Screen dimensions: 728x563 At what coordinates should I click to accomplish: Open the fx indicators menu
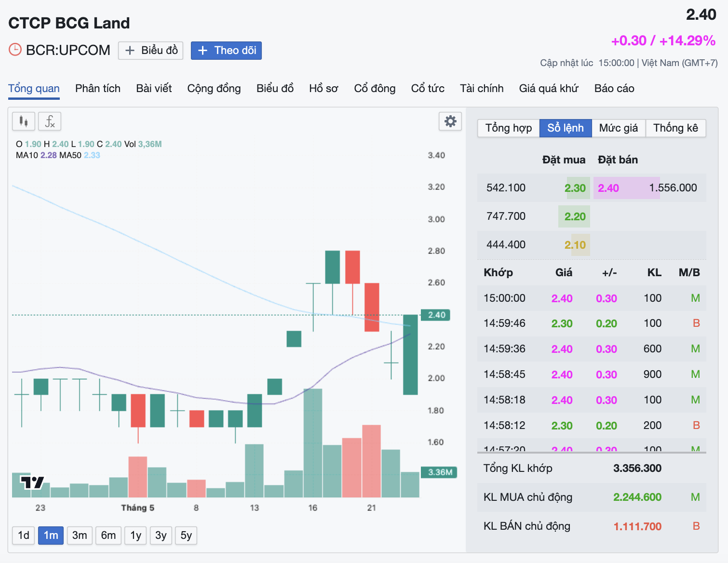coord(50,121)
